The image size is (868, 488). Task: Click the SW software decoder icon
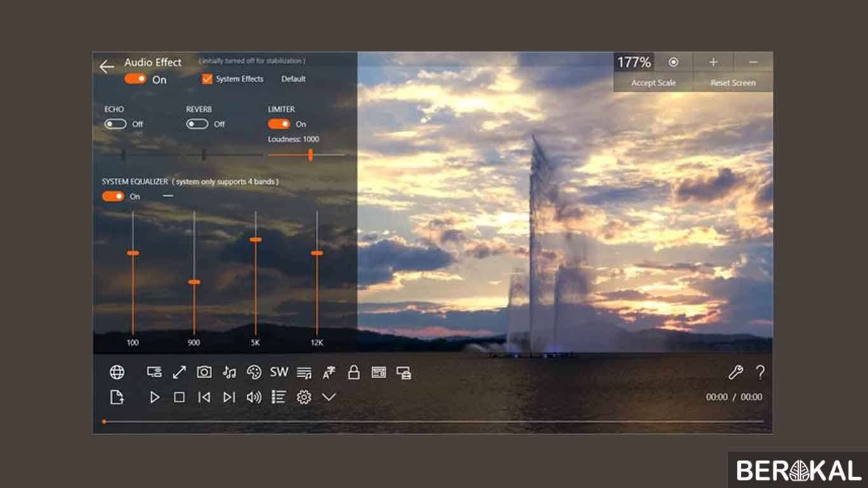coord(278,372)
